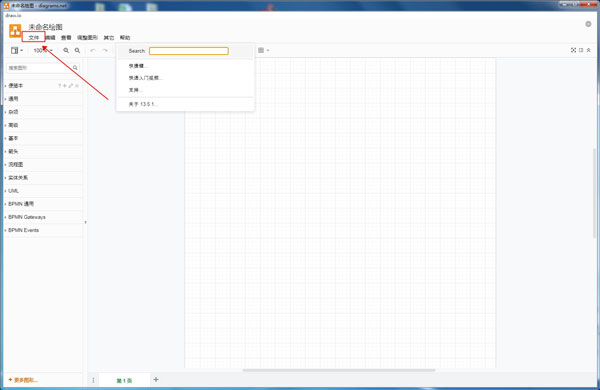Open the 查看 (View) menu

pyautogui.click(x=66, y=38)
